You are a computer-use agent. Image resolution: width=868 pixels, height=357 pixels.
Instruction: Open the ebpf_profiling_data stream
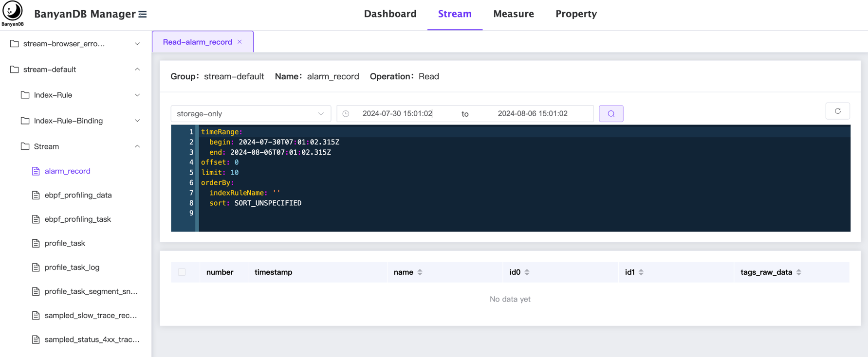click(78, 195)
